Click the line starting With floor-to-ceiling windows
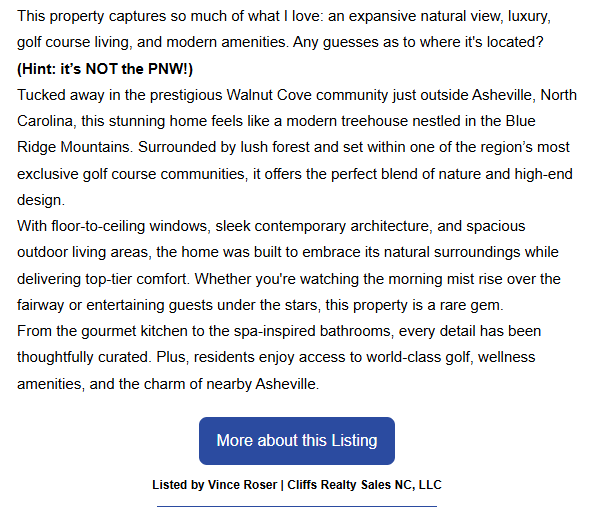Screen dimensions: 596x519 271,226
